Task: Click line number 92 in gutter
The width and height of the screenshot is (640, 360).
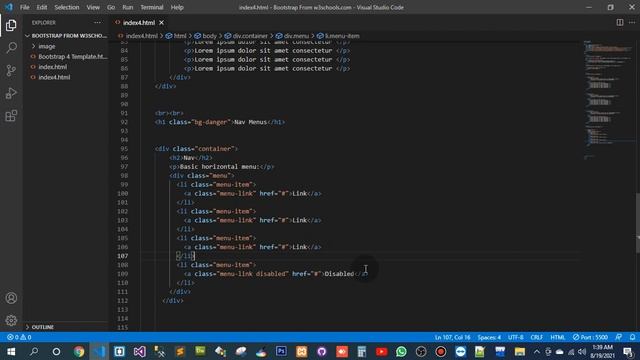Action: click(x=124, y=122)
